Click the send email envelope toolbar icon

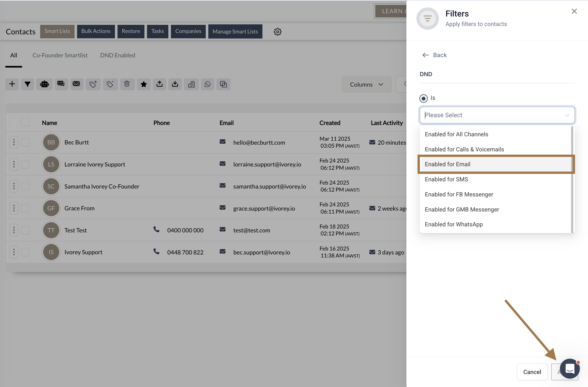pyautogui.click(x=76, y=84)
